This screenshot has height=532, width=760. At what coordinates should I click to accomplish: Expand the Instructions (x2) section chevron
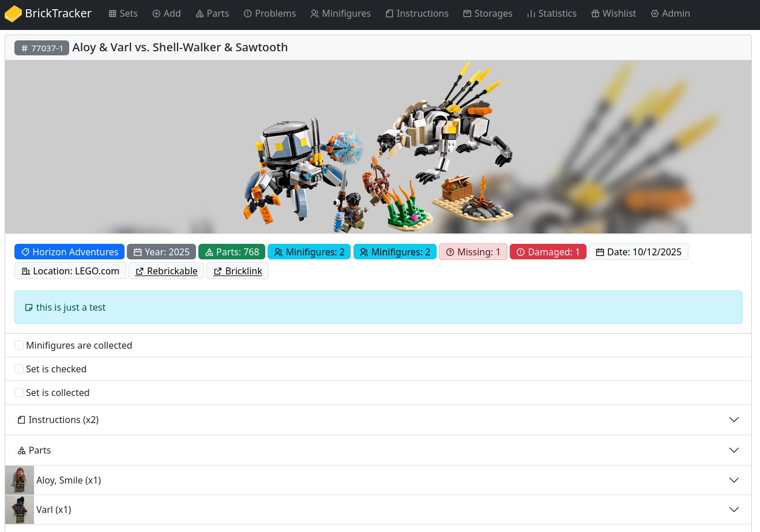(x=734, y=420)
